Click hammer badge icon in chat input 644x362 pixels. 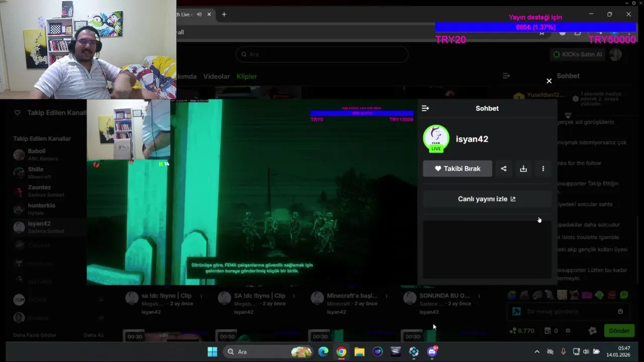click(x=516, y=312)
